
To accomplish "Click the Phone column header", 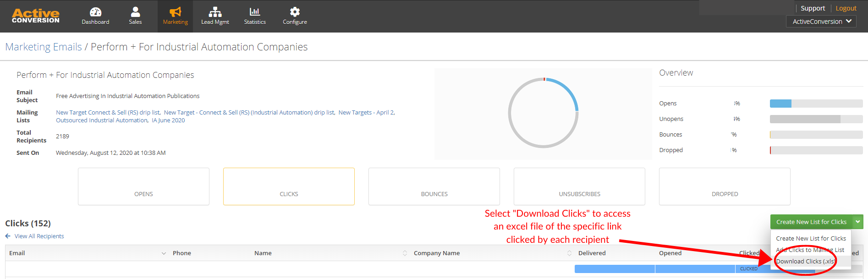I will tap(182, 253).
